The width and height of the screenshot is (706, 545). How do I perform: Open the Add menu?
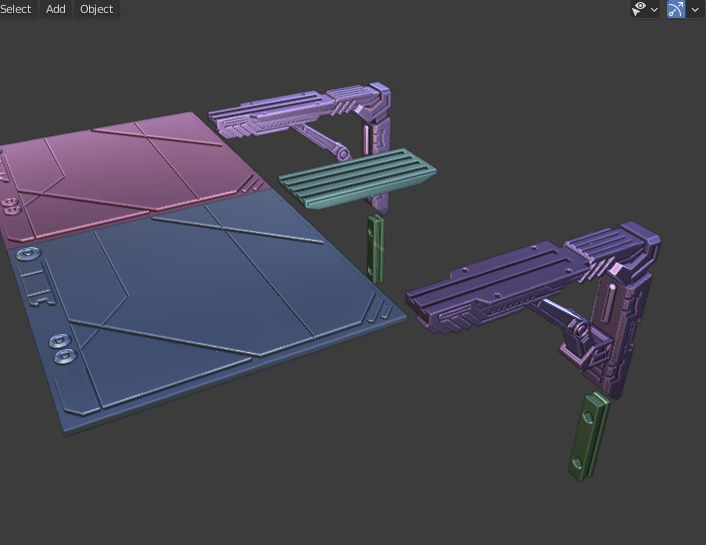(x=56, y=9)
